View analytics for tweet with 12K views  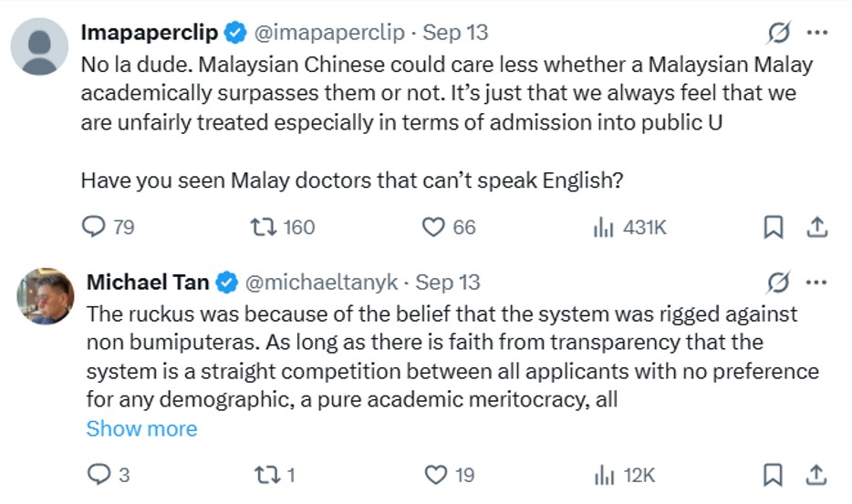[604, 475]
